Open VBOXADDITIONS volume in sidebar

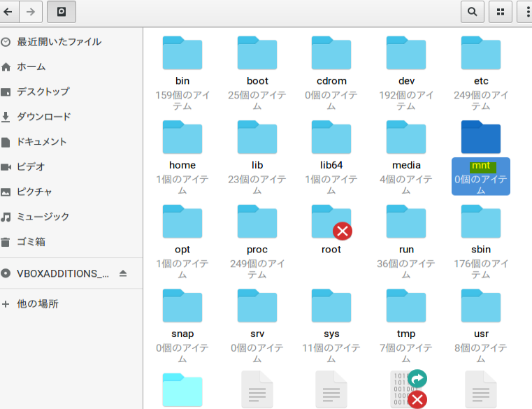point(63,273)
